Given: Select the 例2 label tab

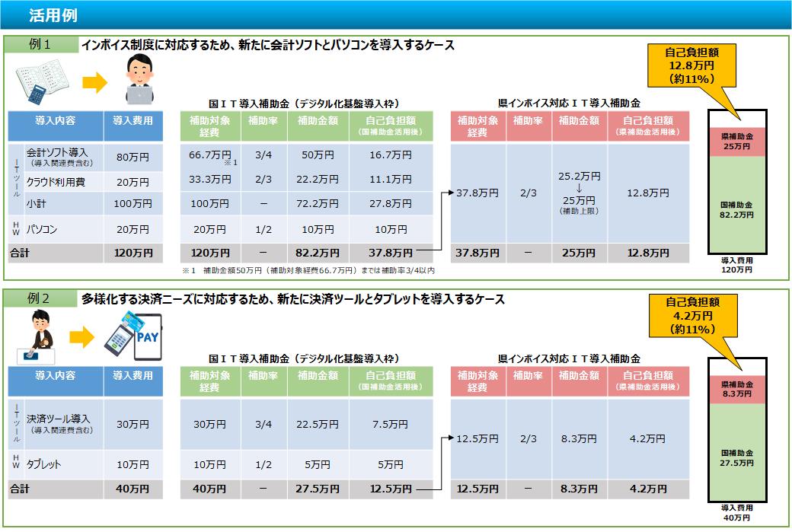Looking at the screenshot, I should pyautogui.click(x=40, y=299).
